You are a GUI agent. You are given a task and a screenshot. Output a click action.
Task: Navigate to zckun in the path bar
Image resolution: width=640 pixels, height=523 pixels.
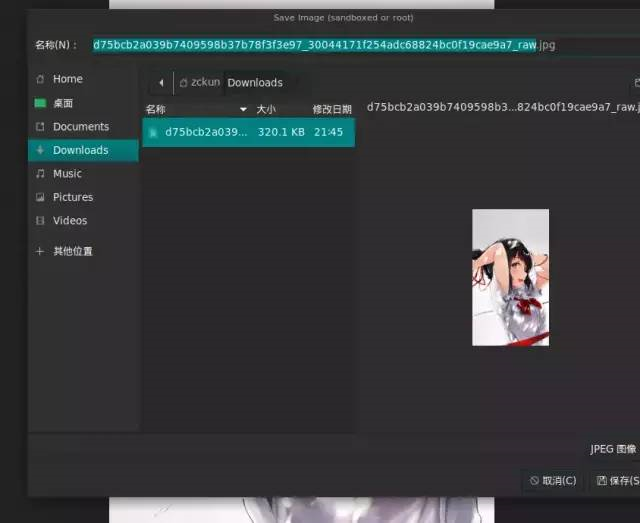pos(200,82)
